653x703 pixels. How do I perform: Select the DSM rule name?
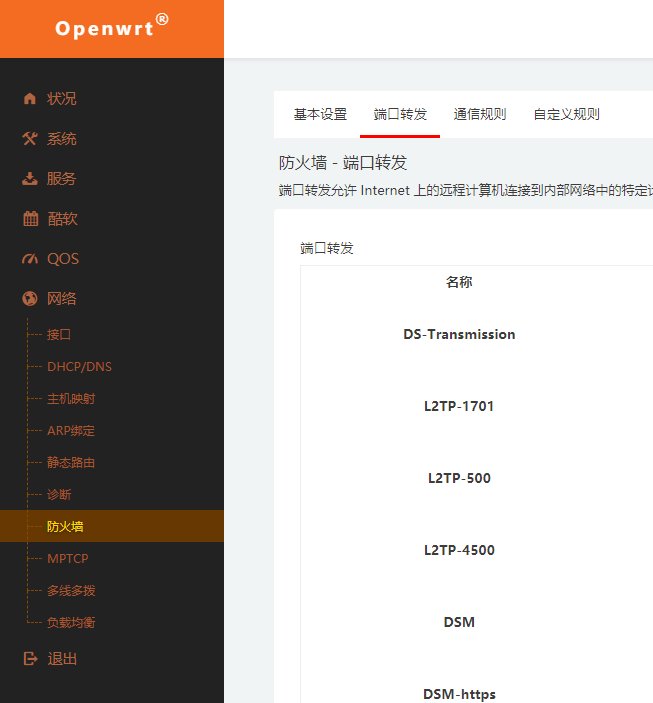tap(459, 622)
